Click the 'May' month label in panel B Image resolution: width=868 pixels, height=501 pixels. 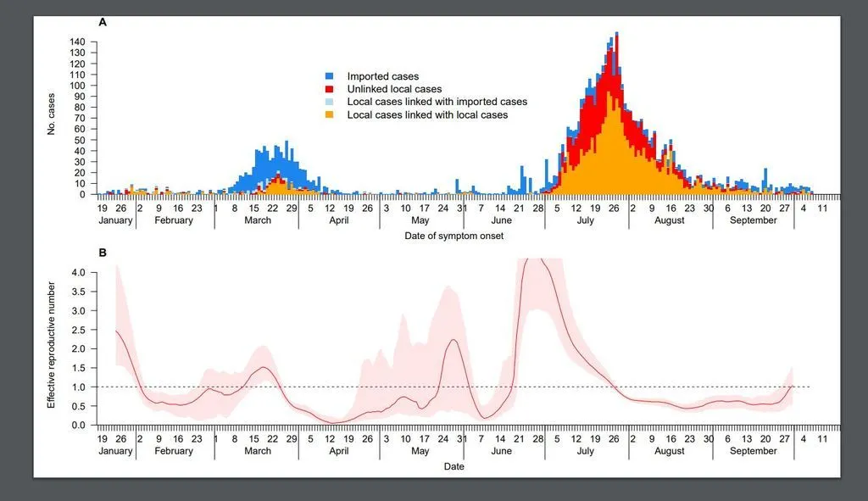point(420,451)
